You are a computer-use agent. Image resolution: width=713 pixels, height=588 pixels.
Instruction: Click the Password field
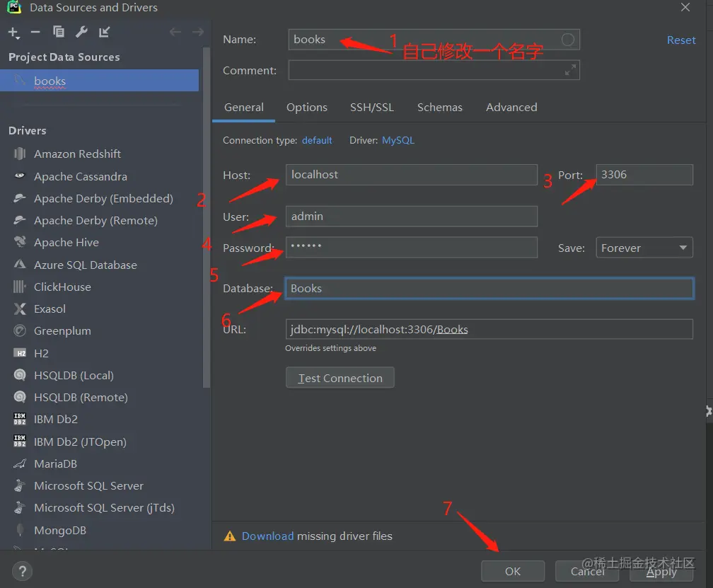pos(412,247)
